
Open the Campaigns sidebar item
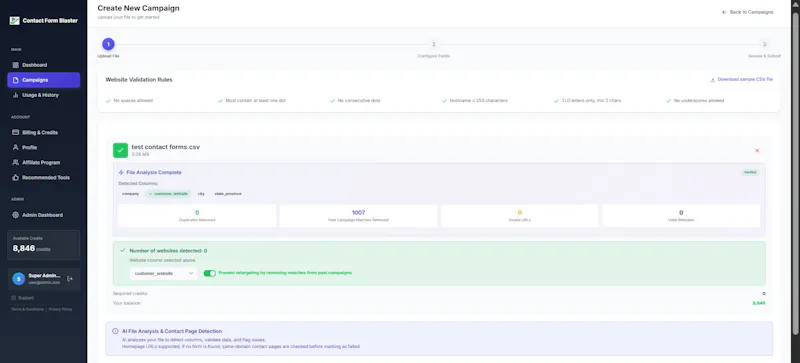point(43,80)
